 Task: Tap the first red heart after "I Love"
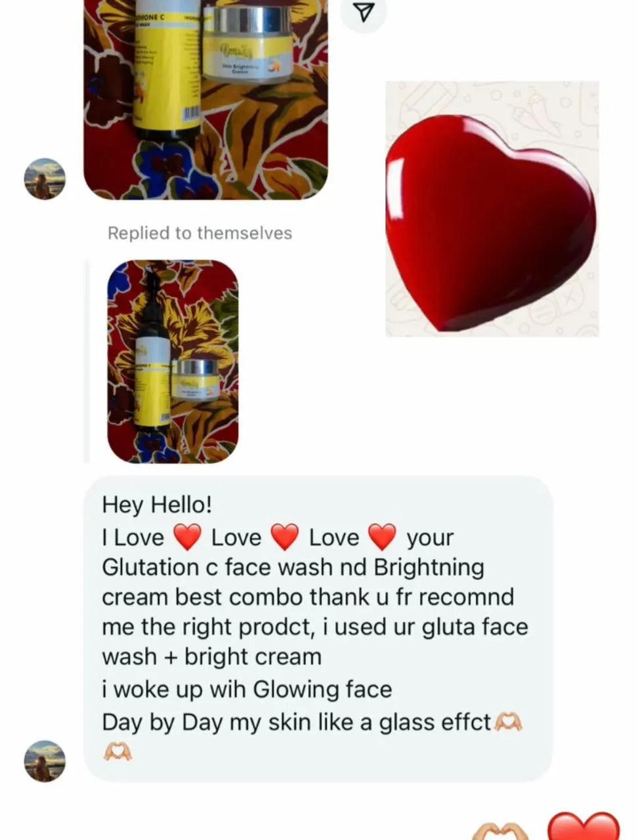click(187, 537)
